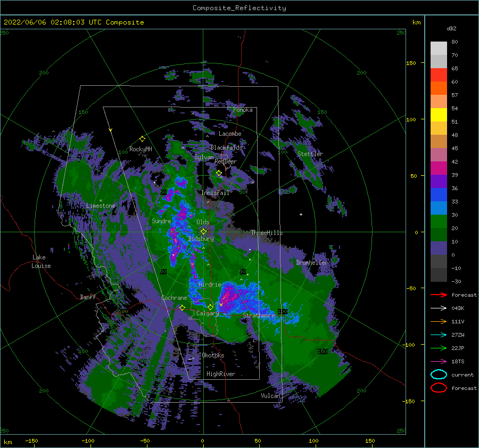
Task: Select the 10 dBZ purple swatch
Action: coord(439,248)
